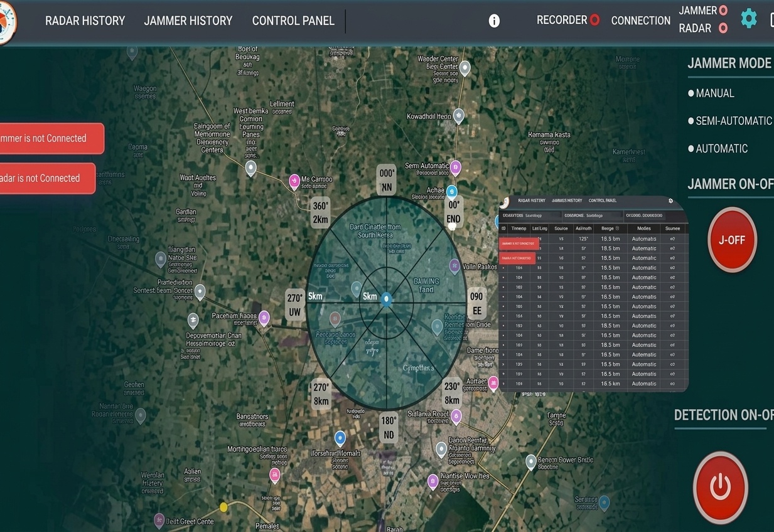Open JAMMER HISTORY tab in inset window
Viewport: 774px width, 532px height.
tap(567, 201)
